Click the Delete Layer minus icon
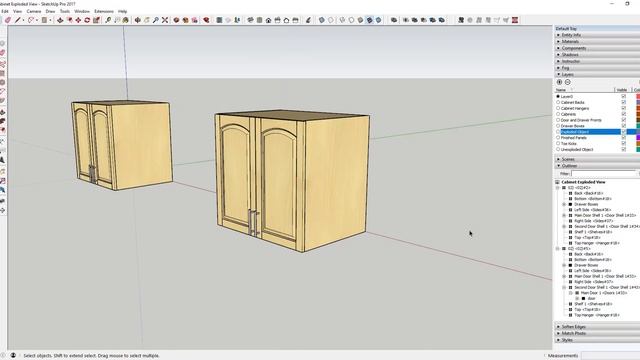Image resolution: width=640 pixels, height=360 pixels. [568, 82]
